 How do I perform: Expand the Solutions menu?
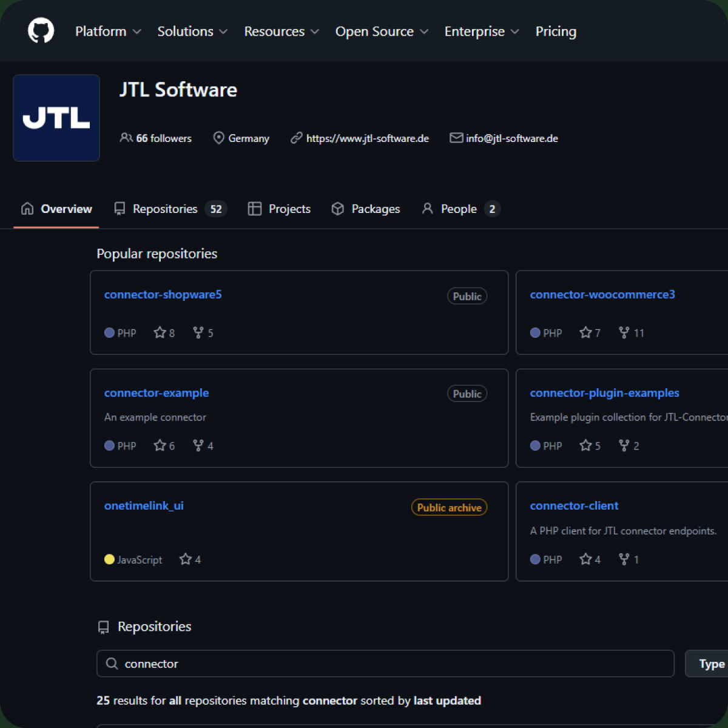(192, 32)
